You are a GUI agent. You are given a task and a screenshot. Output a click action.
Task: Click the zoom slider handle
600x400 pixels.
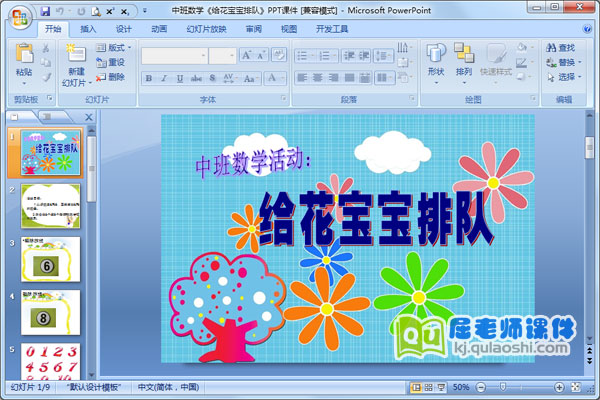point(503,387)
